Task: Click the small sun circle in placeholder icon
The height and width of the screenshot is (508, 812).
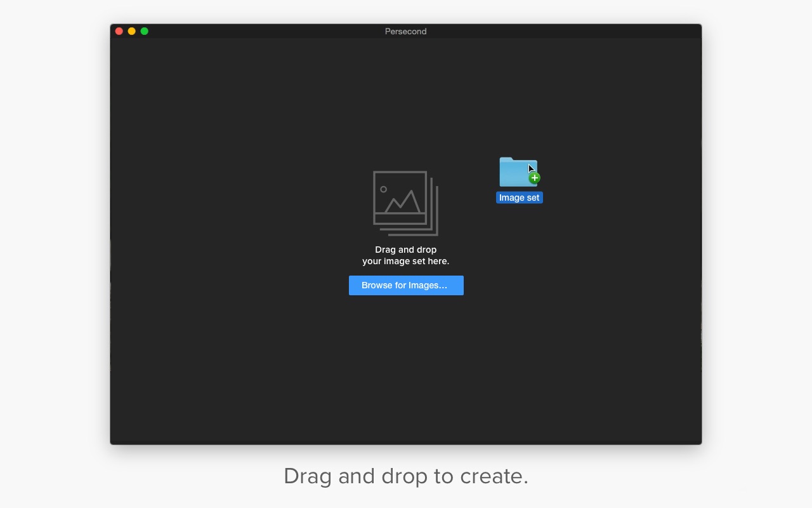Action: pos(383,189)
